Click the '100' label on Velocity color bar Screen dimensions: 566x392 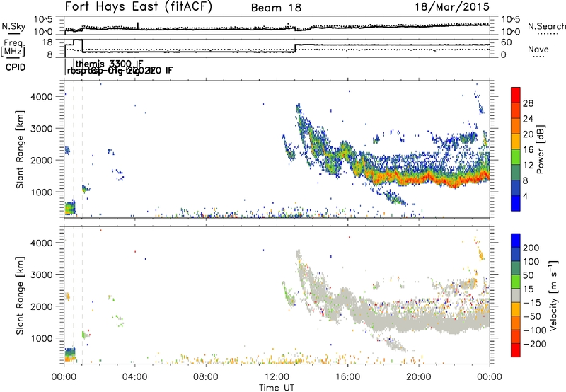pyautogui.click(x=531, y=262)
